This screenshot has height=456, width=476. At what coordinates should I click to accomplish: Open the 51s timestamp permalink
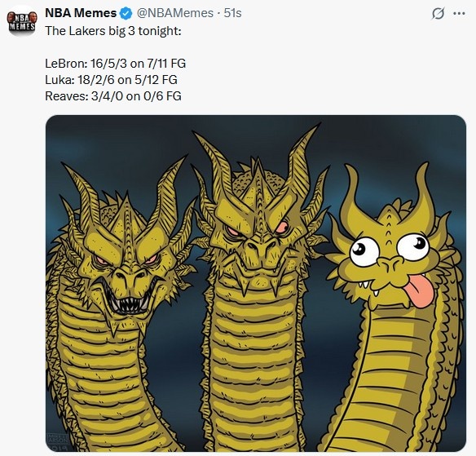click(232, 13)
